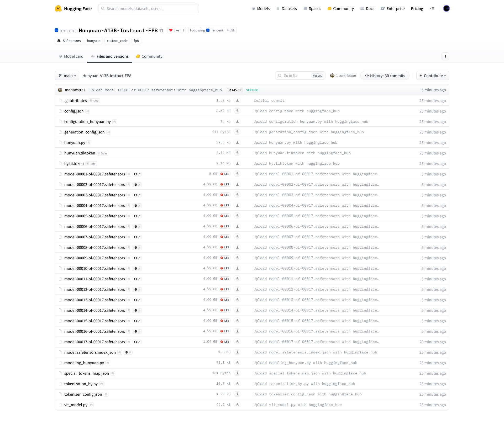Open 1 contributor link
This screenshot has width=504, height=435.
click(x=343, y=76)
